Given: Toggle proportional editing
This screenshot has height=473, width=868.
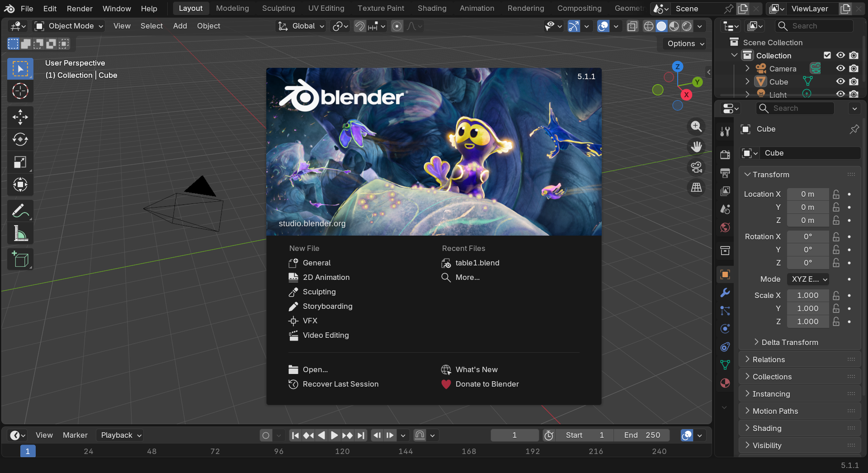Looking at the screenshot, I should 397,26.
